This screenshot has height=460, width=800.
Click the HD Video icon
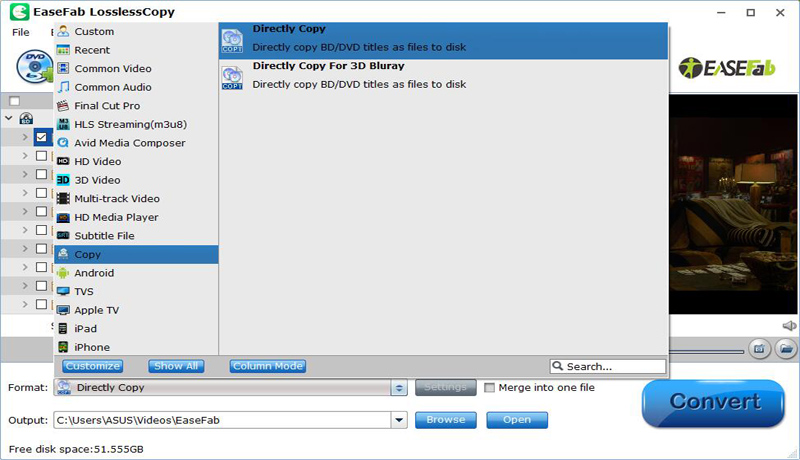[63, 161]
